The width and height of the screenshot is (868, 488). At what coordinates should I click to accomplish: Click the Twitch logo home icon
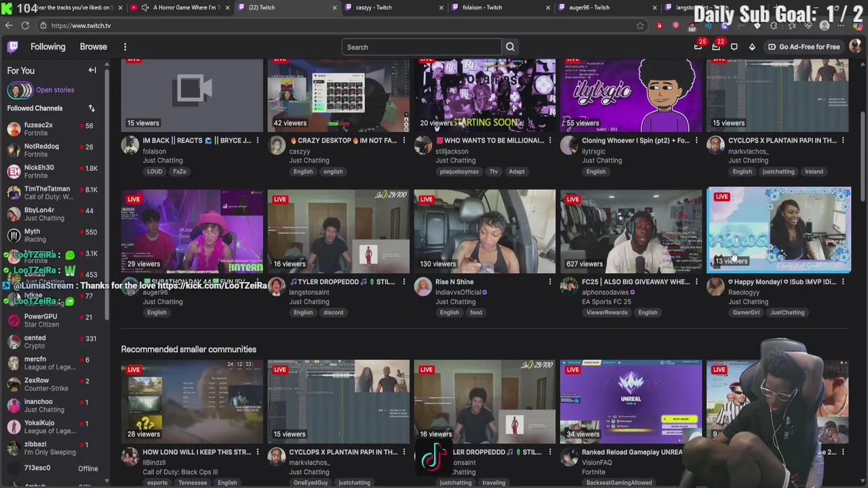pos(13,47)
